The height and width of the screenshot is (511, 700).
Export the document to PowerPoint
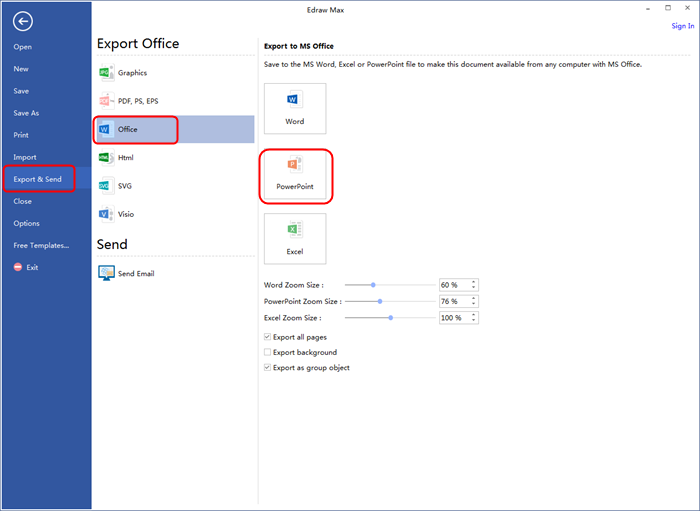tap(295, 174)
